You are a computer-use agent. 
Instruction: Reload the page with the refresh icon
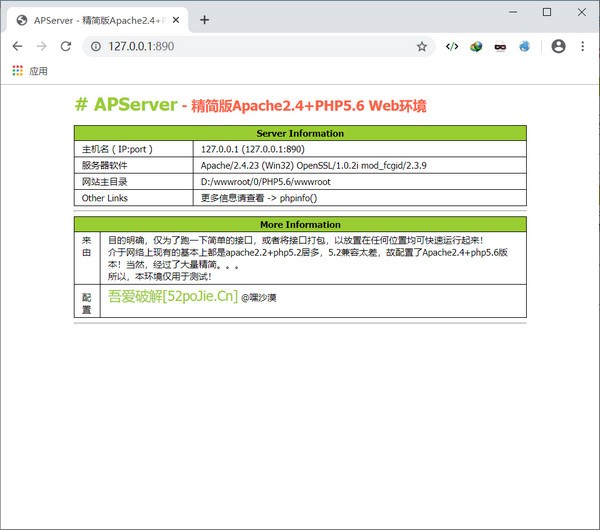tap(66, 46)
